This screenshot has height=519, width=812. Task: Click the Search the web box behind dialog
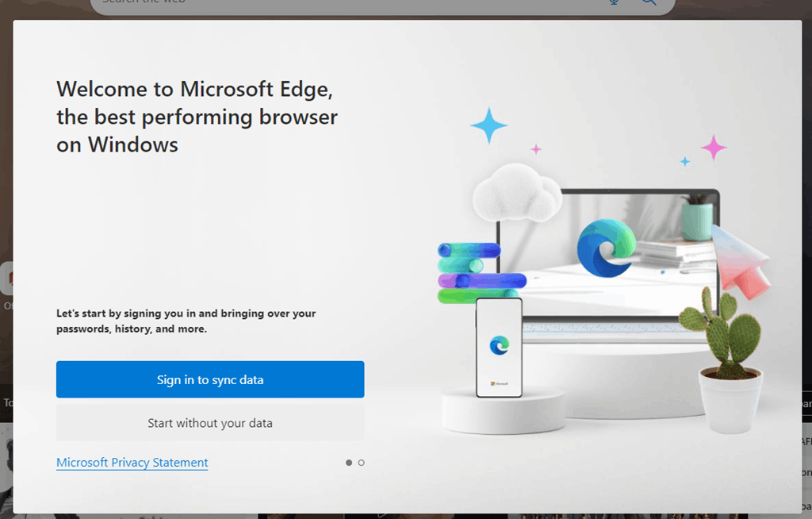pyautogui.click(x=349, y=5)
